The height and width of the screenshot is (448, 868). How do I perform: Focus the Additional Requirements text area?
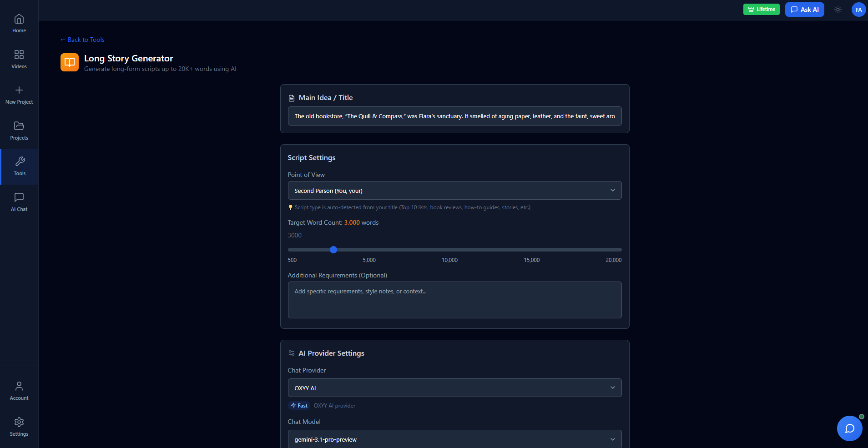454,300
